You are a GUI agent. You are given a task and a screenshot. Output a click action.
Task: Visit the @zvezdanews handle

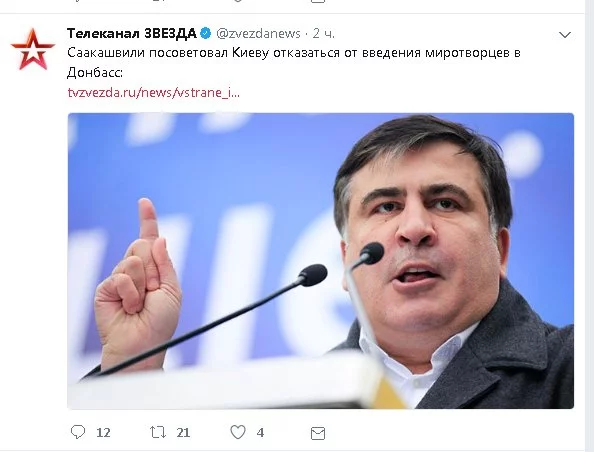coord(258,34)
